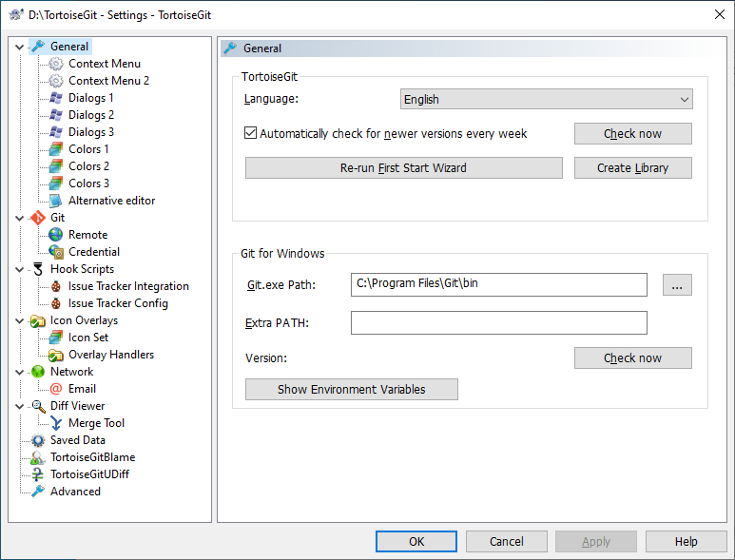Click the Remote globe icon

pos(56,235)
